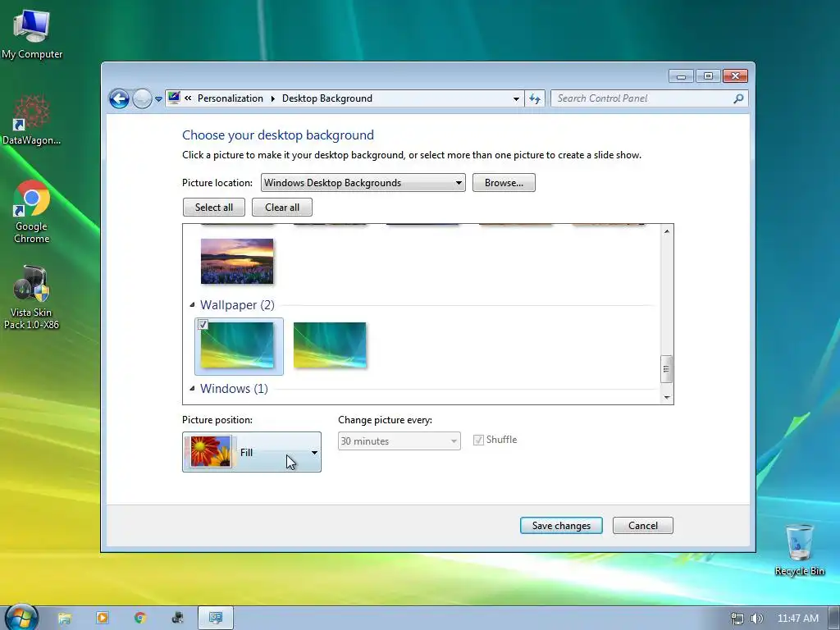Open Change picture every dropdown
840x630 pixels.
tap(399, 441)
